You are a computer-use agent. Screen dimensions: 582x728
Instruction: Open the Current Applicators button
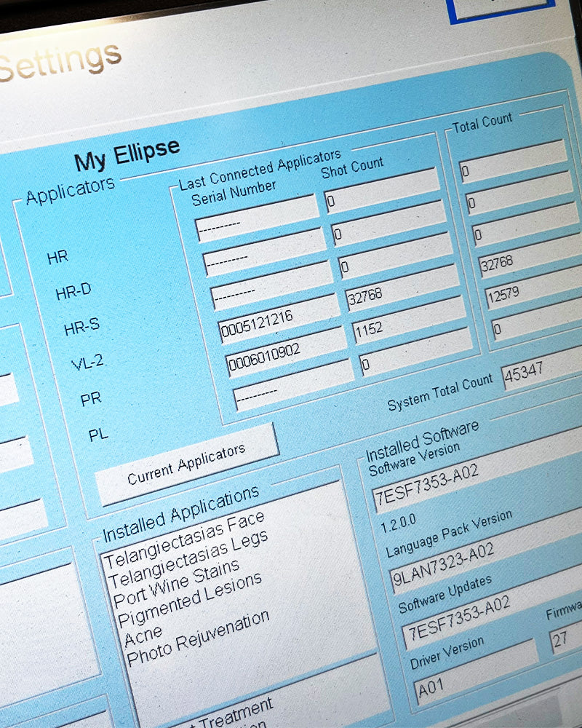pos(187,464)
